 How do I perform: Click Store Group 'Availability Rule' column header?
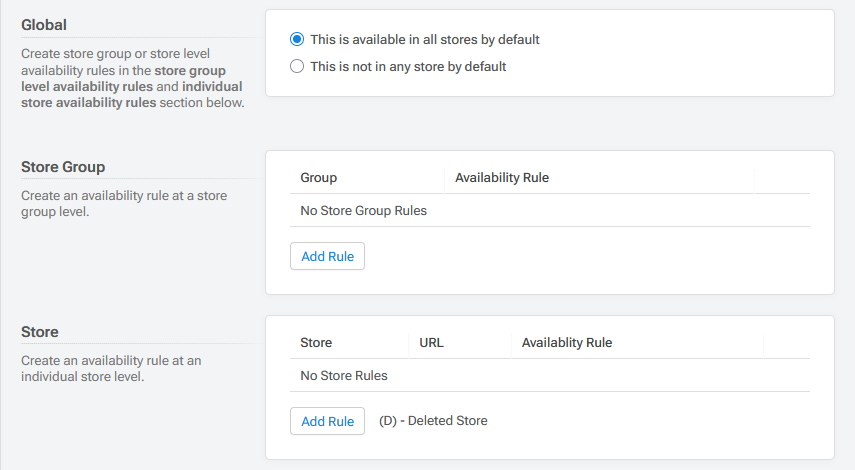502,178
